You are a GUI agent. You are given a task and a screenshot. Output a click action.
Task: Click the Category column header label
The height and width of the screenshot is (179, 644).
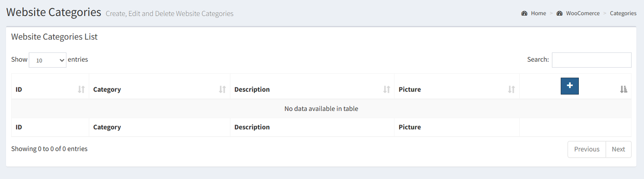(x=107, y=89)
